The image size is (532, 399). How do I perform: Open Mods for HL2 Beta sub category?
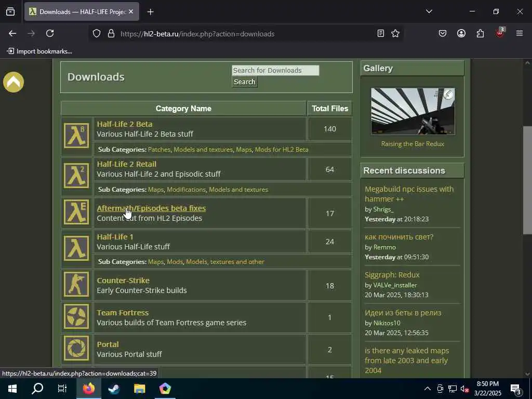point(282,150)
